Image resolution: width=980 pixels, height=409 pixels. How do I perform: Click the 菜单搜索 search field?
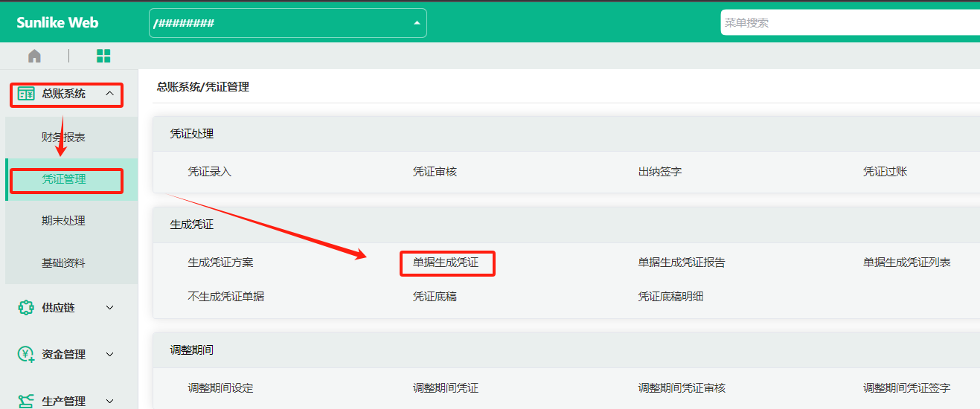coord(850,22)
